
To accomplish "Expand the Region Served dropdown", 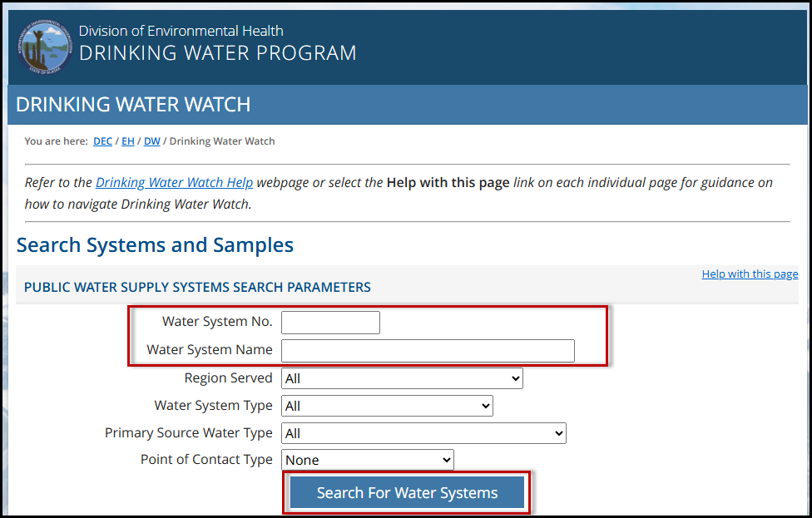I will pyautogui.click(x=402, y=379).
